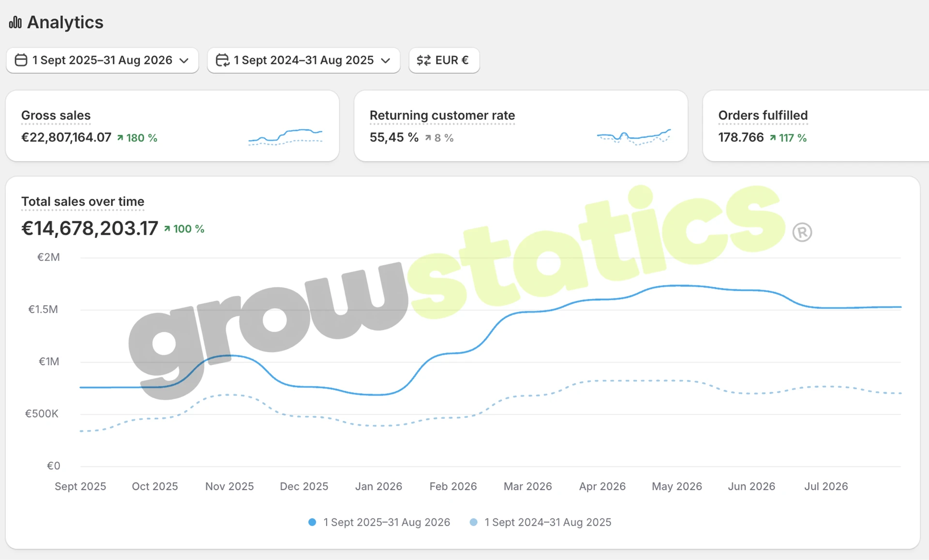Screen dimensions: 929x560
Task: Open the Gross sales card title
Action: (56, 115)
